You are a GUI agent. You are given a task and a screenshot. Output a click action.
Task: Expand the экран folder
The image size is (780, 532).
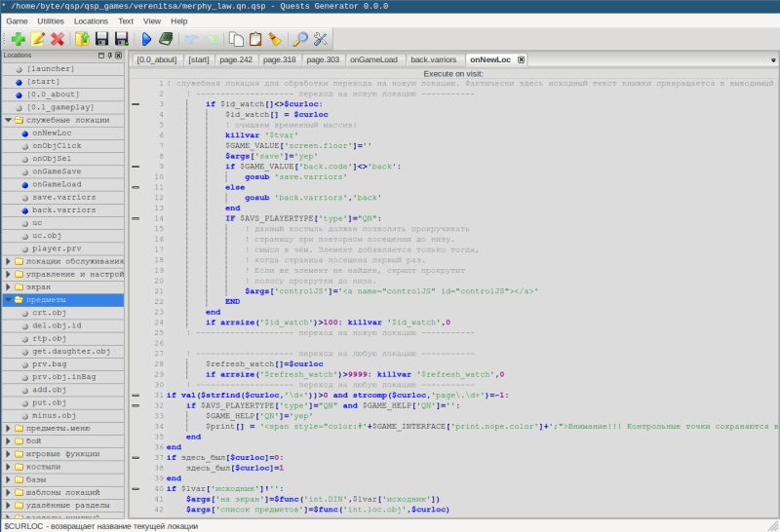(8, 286)
